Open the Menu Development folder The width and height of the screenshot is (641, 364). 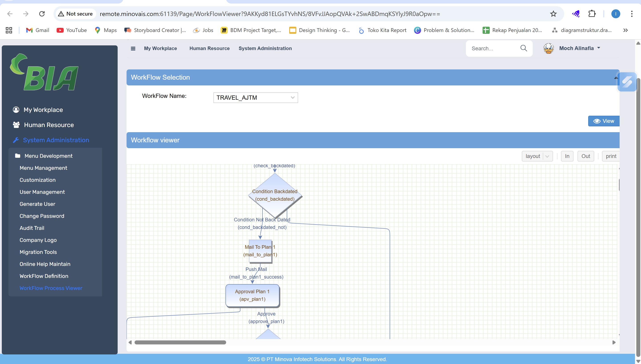[48, 156]
